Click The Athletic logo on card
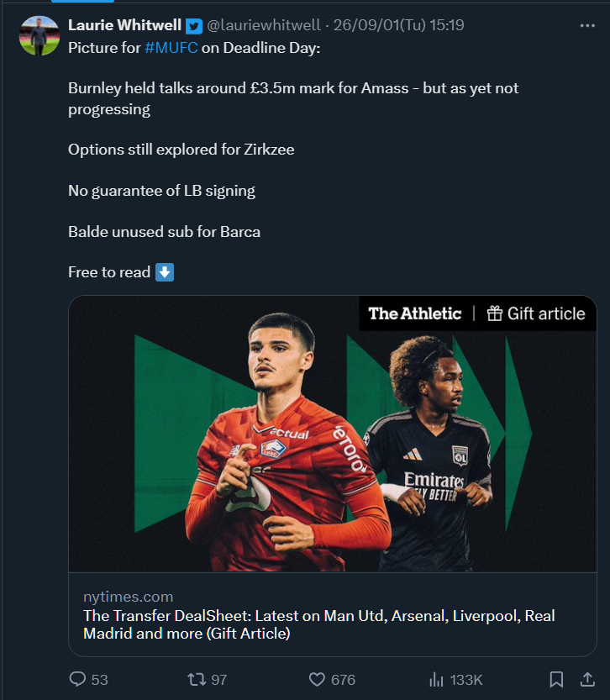This screenshot has height=700, width=610. pos(414,313)
